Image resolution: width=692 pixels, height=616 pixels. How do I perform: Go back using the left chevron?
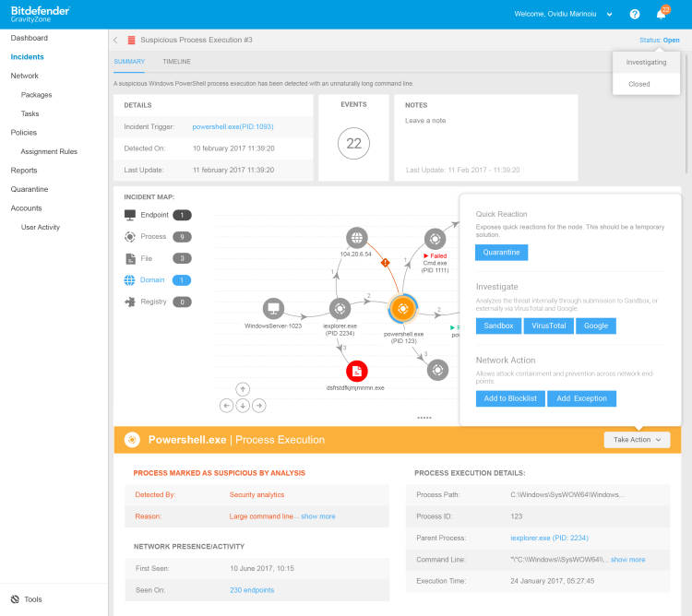115,41
